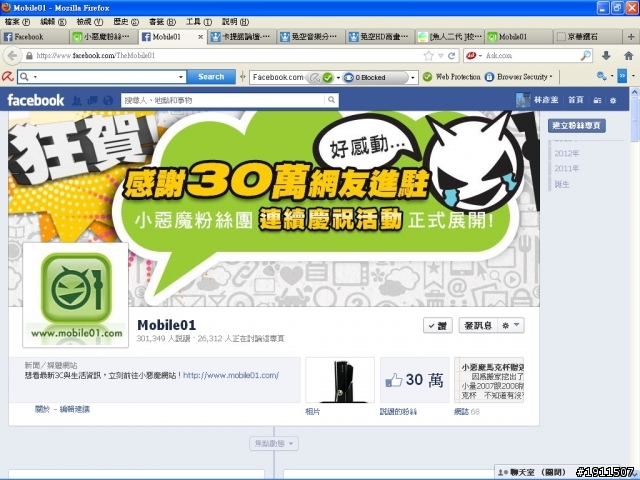Click the Ask.com magnifier search icon
The image size is (640, 480).
click(586, 56)
